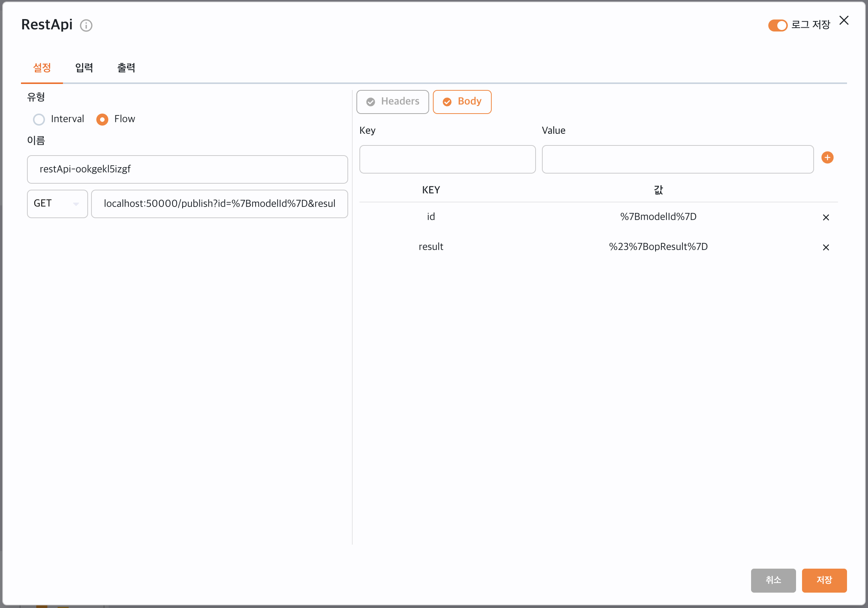
Task: Click the Headers checkmark icon
Action: pyautogui.click(x=371, y=102)
